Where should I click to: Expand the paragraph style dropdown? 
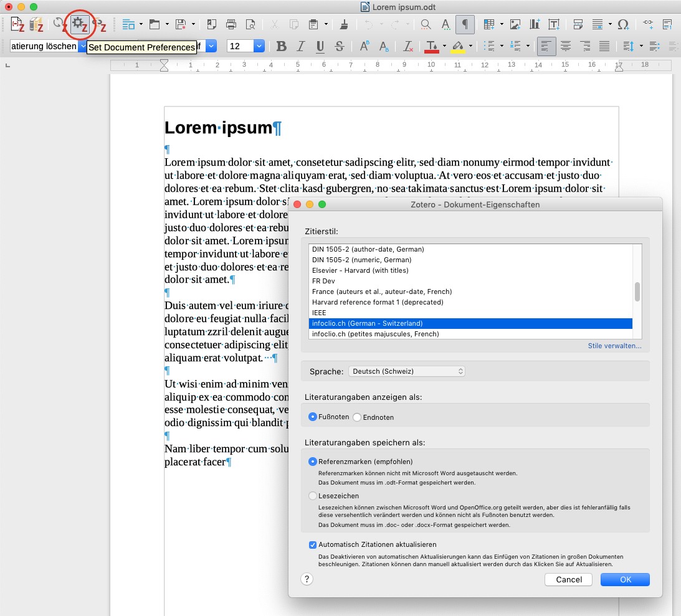[x=83, y=46]
